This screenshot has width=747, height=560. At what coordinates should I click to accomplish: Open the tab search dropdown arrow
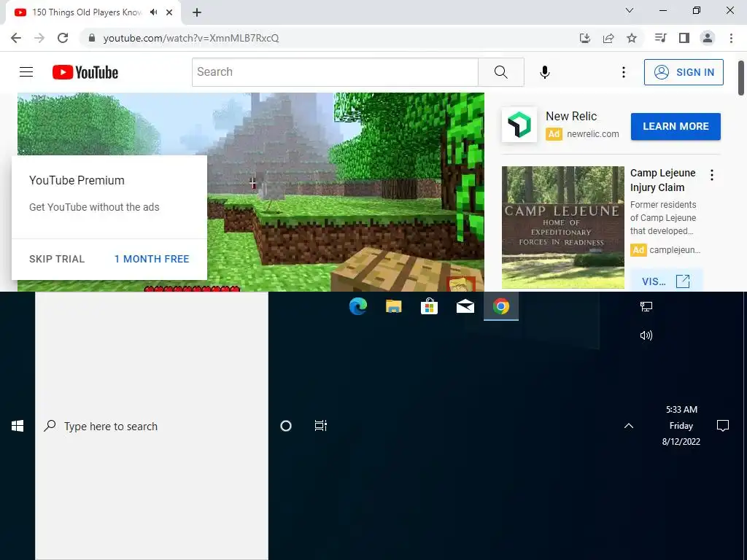(630, 10)
